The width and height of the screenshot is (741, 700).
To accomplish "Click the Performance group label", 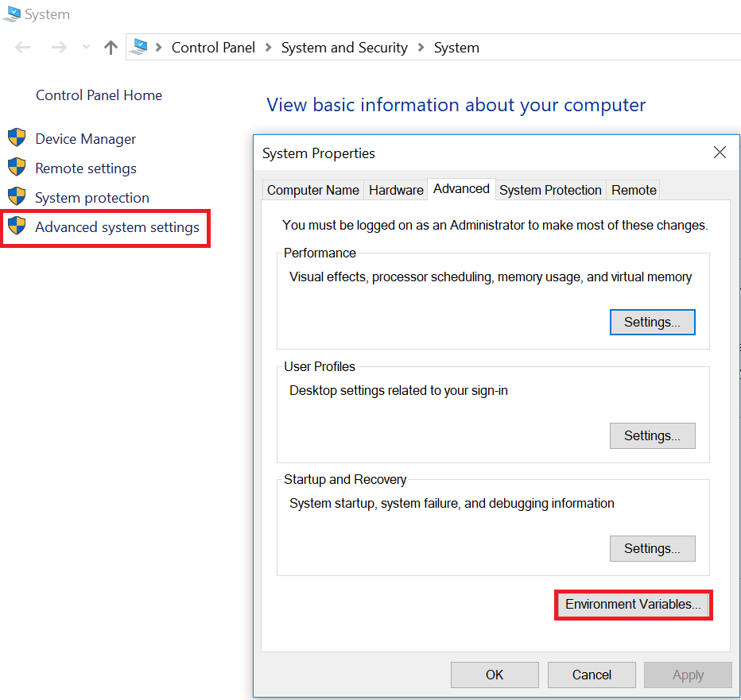I will click(320, 253).
